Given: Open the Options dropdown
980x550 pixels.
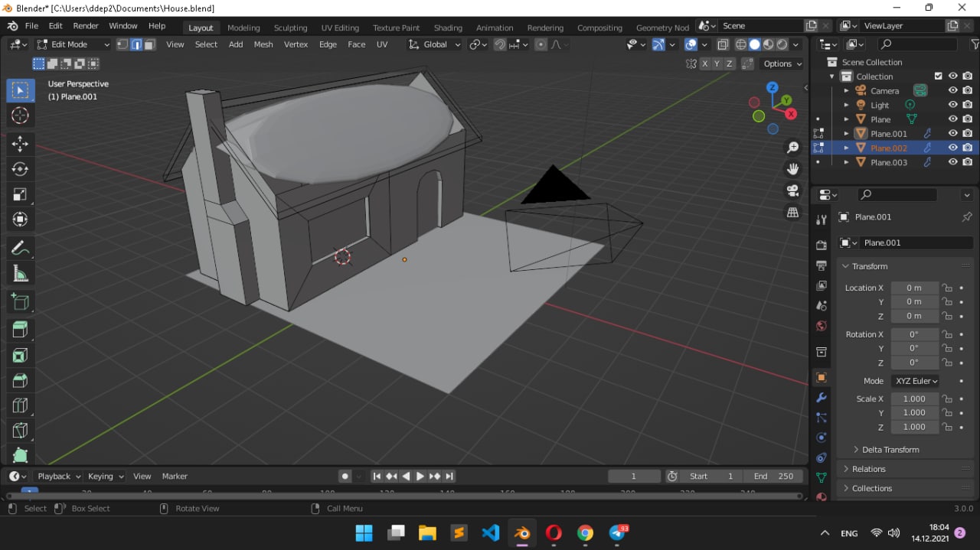Looking at the screenshot, I should click(782, 63).
